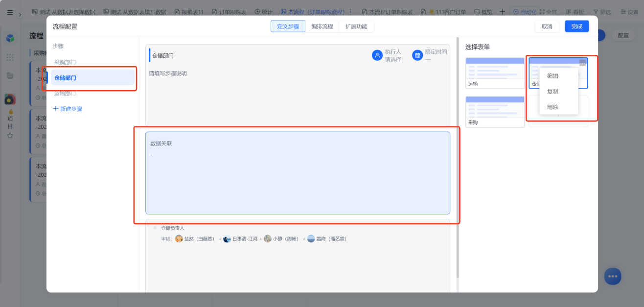This screenshot has height=307, width=644.
Task: Click the more-options icon on 仓储 form
Action: pos(582,63)
